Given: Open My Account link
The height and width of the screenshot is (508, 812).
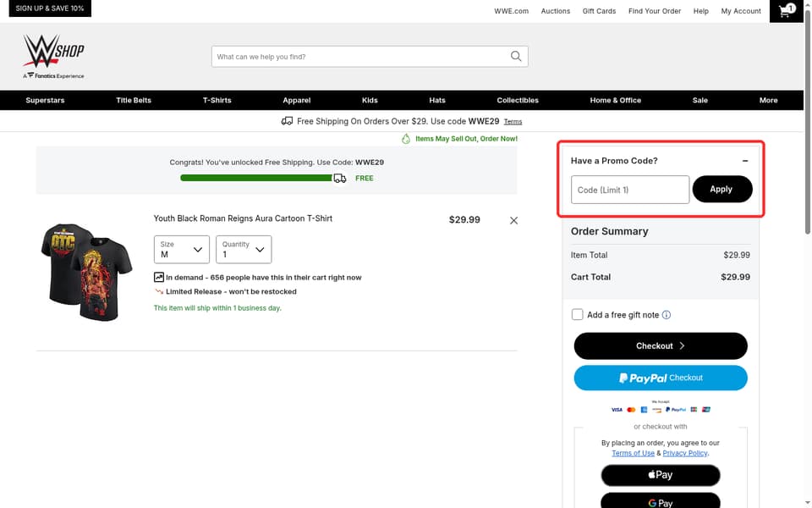Looking at the screenshot, I should coord(741,11).
